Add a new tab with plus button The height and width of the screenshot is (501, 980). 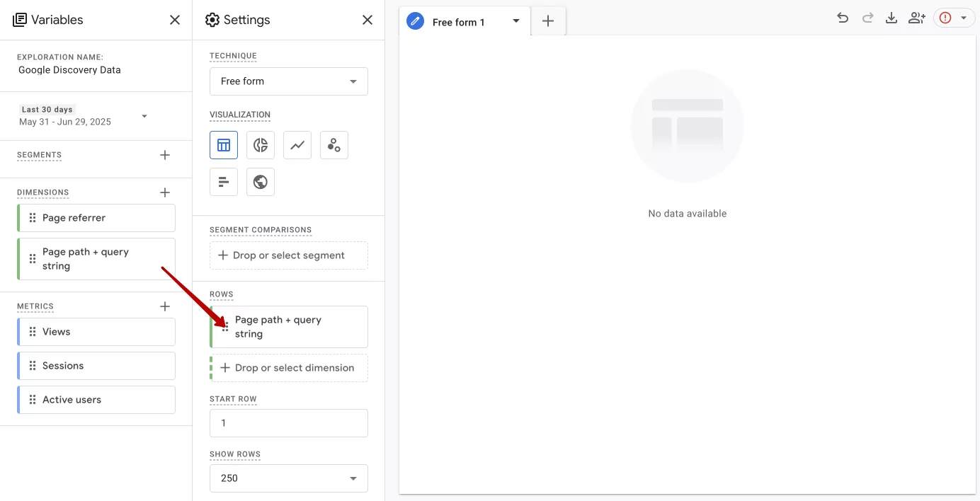(x=548, y=21)
